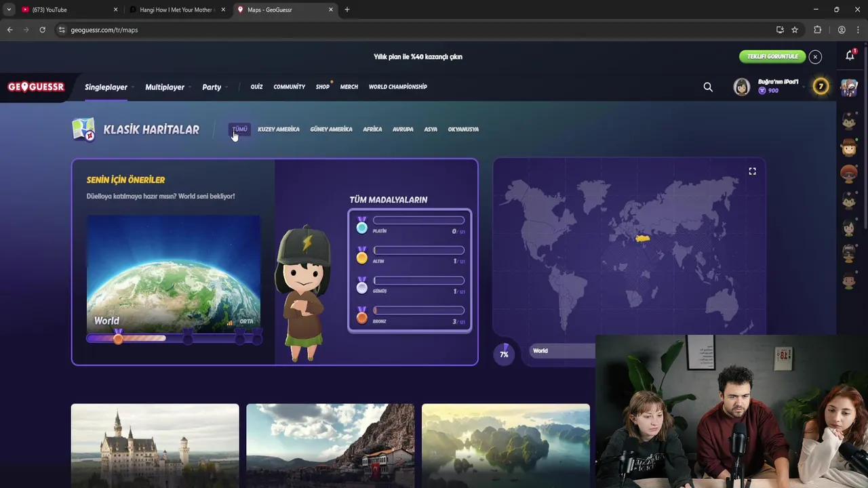Click the gold ALTIN medal icon
This screenshot has width=868, height=488.
(x=361, y=256)
